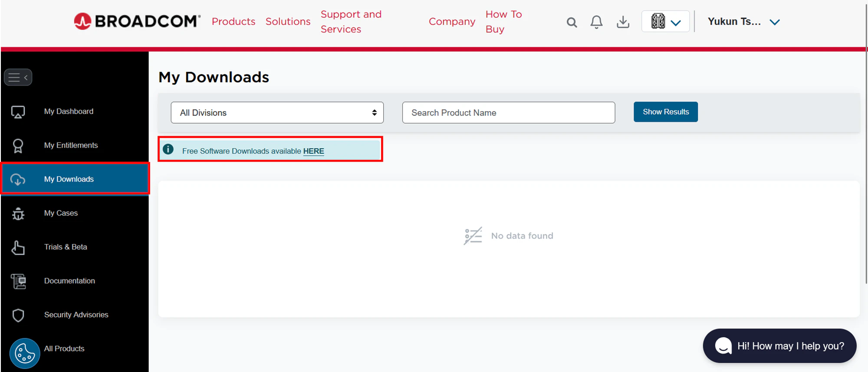Open cookie settings icon
The image size is (868, 372).
coord(25,353)
